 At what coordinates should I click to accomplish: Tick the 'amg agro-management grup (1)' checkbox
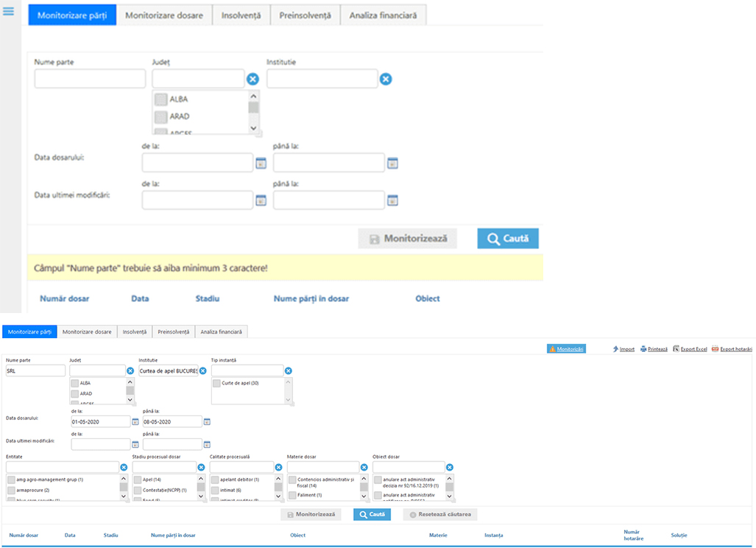pyautogui.click(x=11, y=480)
